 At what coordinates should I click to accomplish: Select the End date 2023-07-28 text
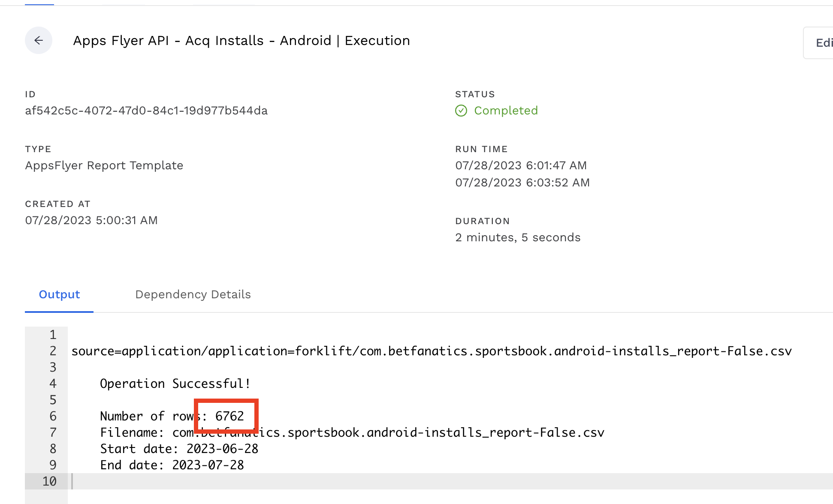pos(172,465)
